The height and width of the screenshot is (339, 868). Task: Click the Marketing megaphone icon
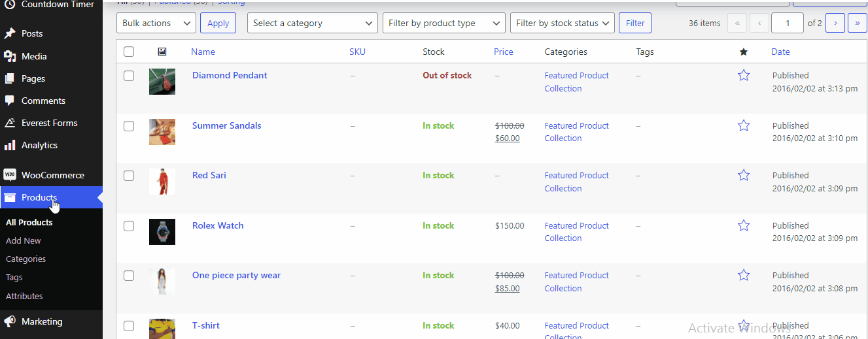10,321
